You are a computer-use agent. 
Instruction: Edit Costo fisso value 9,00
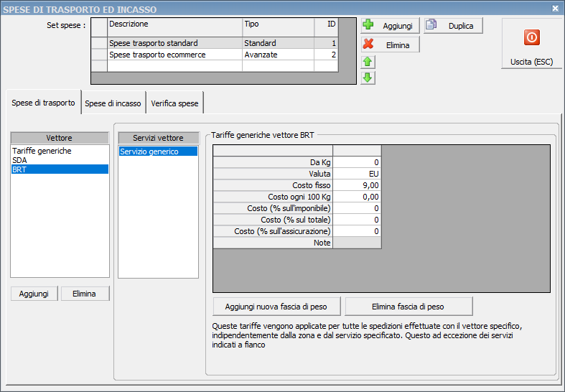(357, 185)
